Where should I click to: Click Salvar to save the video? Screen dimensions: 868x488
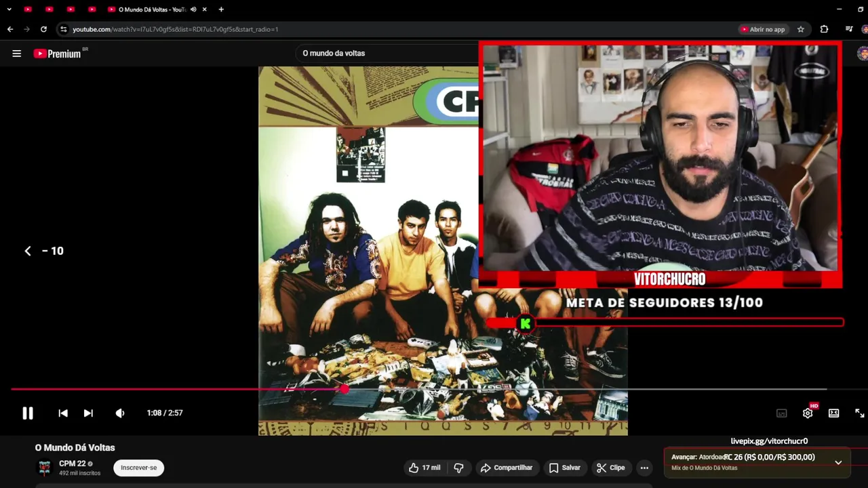(x=564, y=468)
